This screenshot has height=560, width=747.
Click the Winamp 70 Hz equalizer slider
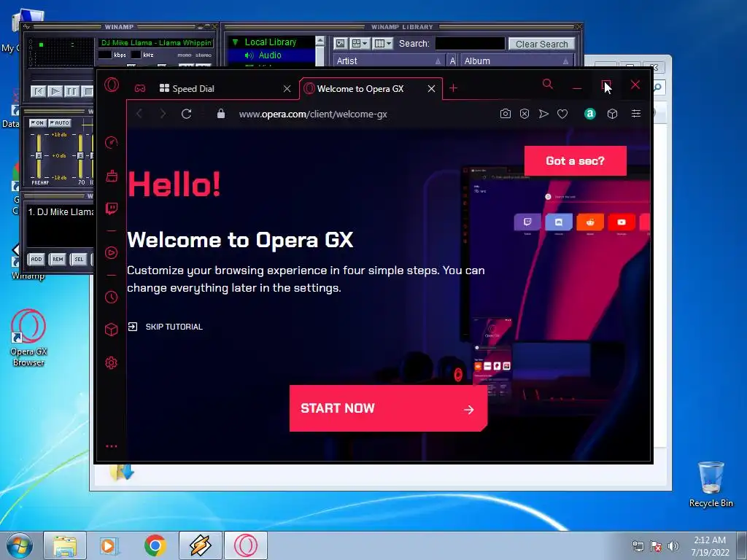tap(80, 156)
